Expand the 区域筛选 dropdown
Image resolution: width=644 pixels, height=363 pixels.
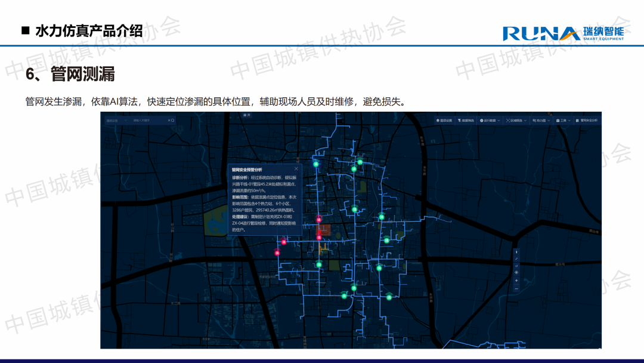coord(516,121)
